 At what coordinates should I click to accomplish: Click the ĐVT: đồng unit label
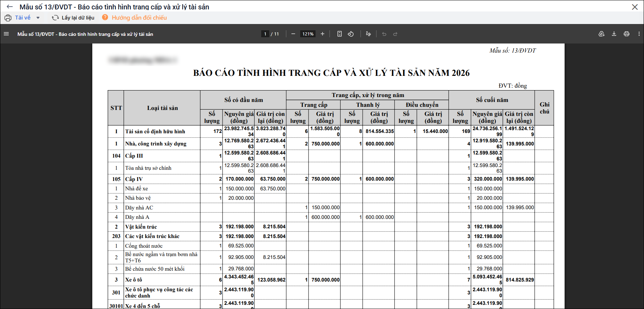pyautogui.click(x=513, y=86)
